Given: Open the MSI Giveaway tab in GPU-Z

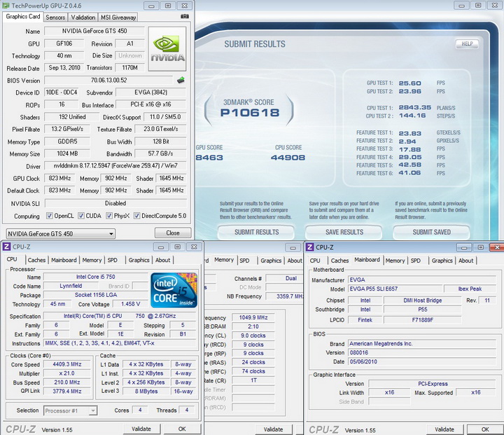Looking at the screenshot, I should (x=118, y=18).
